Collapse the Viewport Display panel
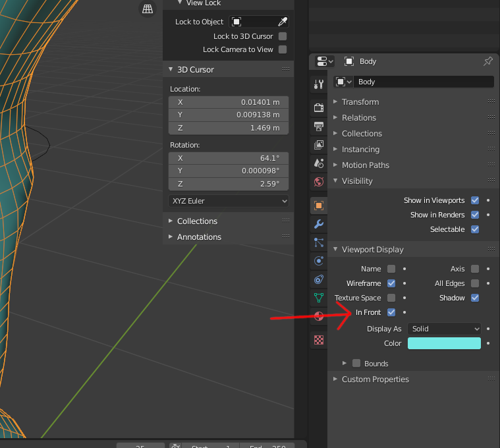Viewport: 500px width, 448px height. (335, 249)
